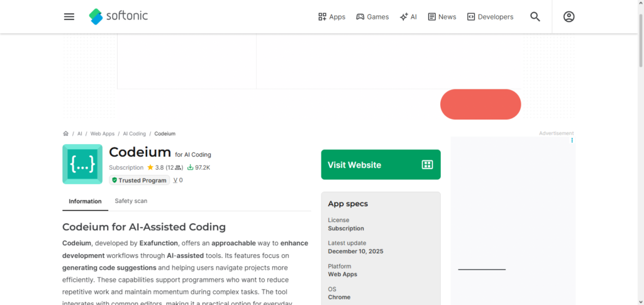Go to home via breadcrumb house icon
The image size is (644, 305).
click(x=65, y=133)
